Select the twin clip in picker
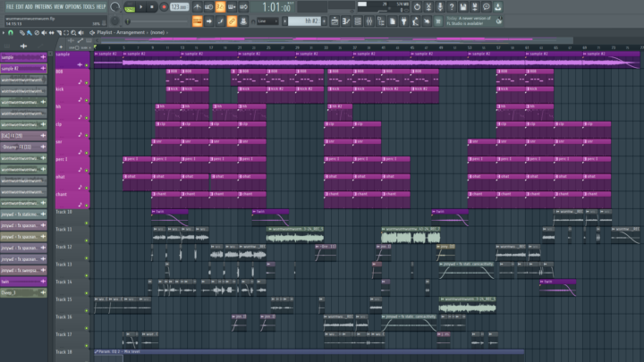The width and height of the screenshot is (644, 362). coord(23,282)
